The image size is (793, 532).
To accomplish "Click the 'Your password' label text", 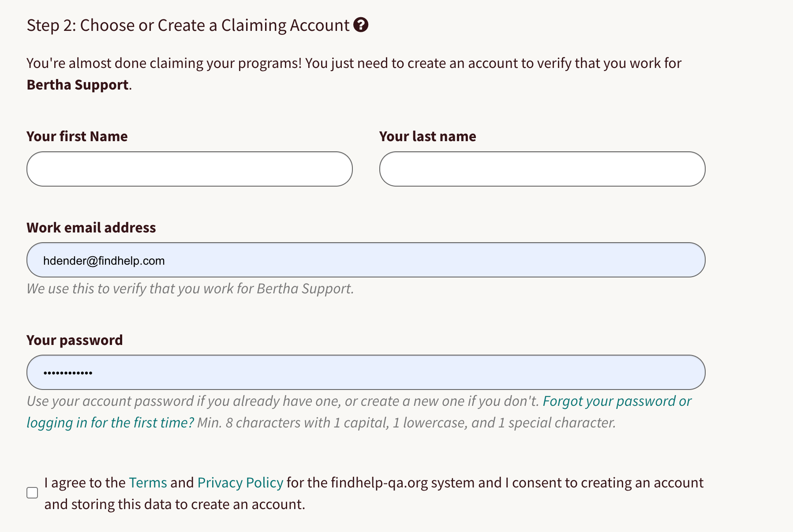I will tap(75, 340).
